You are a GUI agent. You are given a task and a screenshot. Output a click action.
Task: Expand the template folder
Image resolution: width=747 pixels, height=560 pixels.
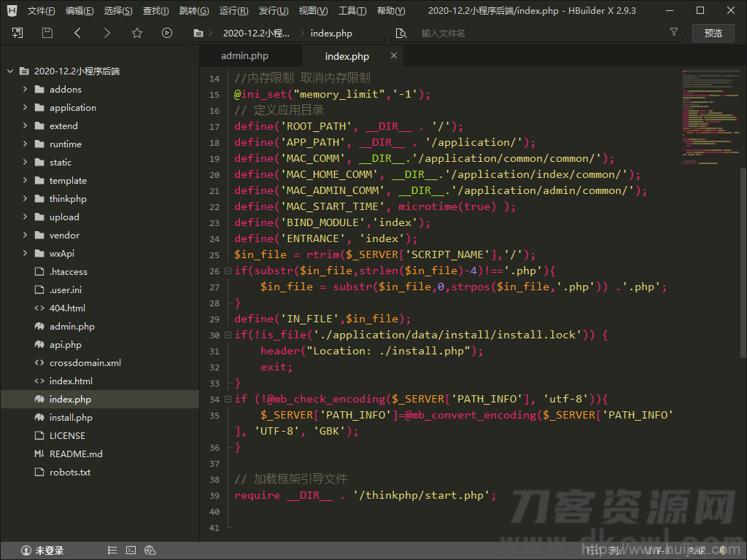coord(26,181)
